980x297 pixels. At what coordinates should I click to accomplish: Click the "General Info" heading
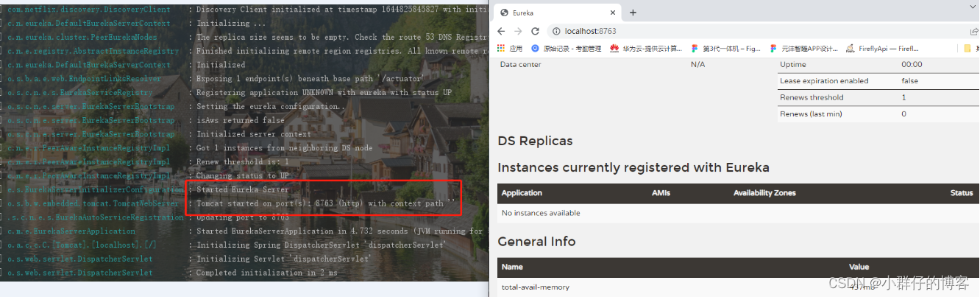pos(536,242)
